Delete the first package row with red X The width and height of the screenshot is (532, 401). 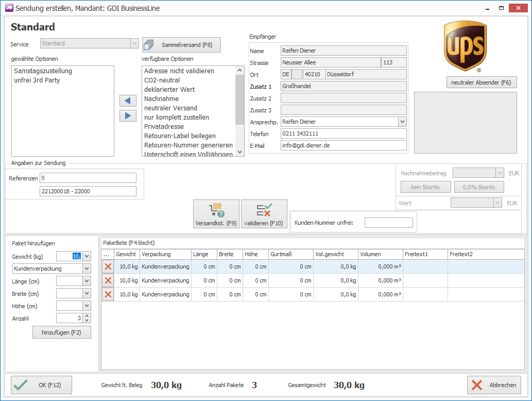coord(108,266)
